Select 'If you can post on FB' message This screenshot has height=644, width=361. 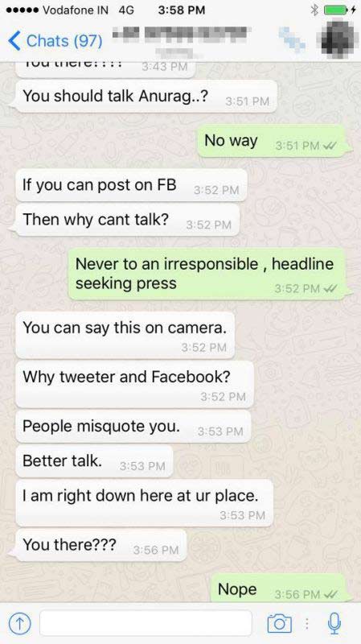[x=131, y=185]
